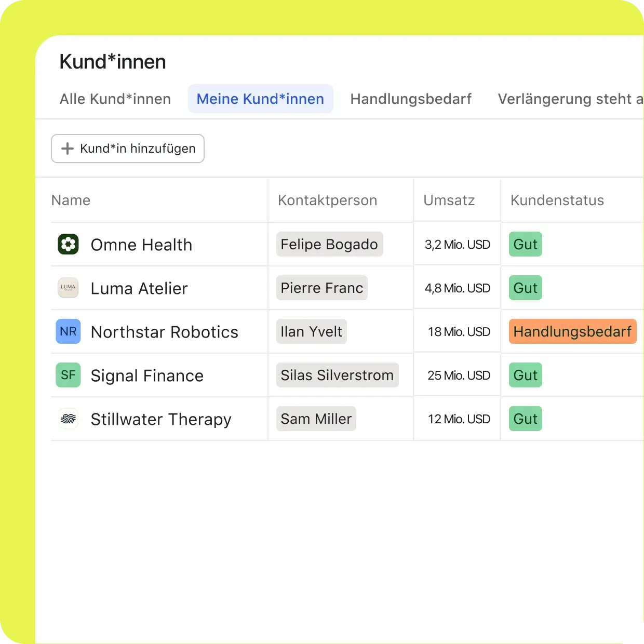The image size is (644, 644).
Task: Click the Omne Health flower logo icon
Action: [68, 244]
